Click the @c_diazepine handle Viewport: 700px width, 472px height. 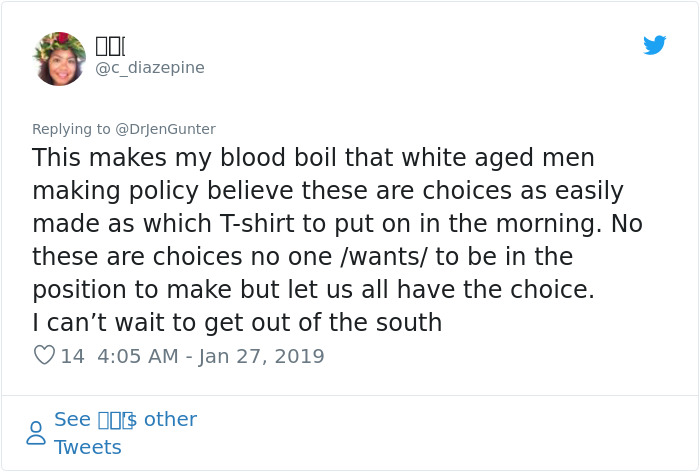(x=149, y=67)
